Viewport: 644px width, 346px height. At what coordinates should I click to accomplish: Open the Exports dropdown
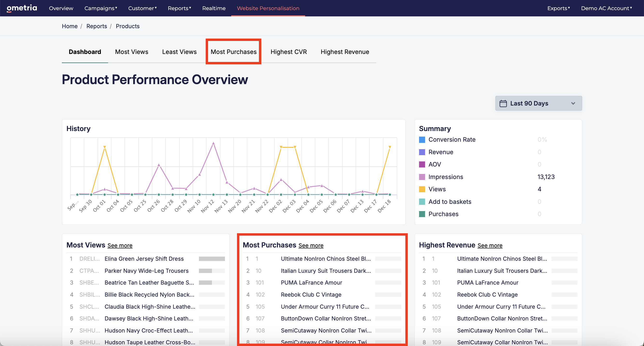tap(559, 8)
